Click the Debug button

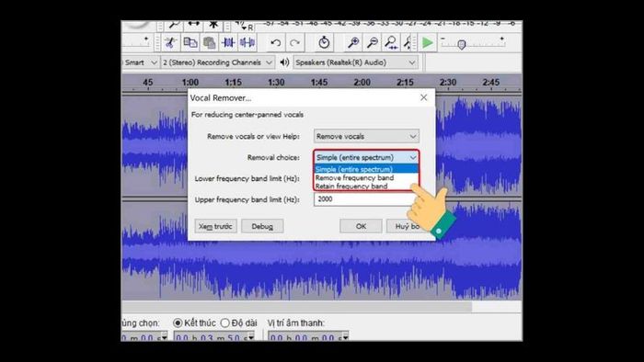point(262,226)
